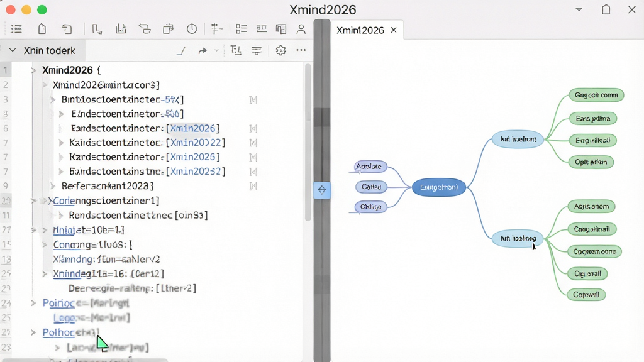Expand the Poirioc row arrow

(33, 303)
